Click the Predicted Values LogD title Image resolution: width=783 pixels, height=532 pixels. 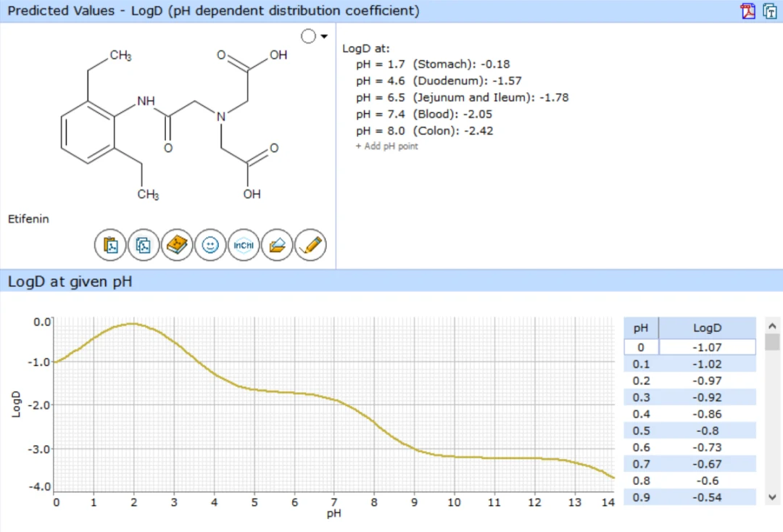pos(213,11)
